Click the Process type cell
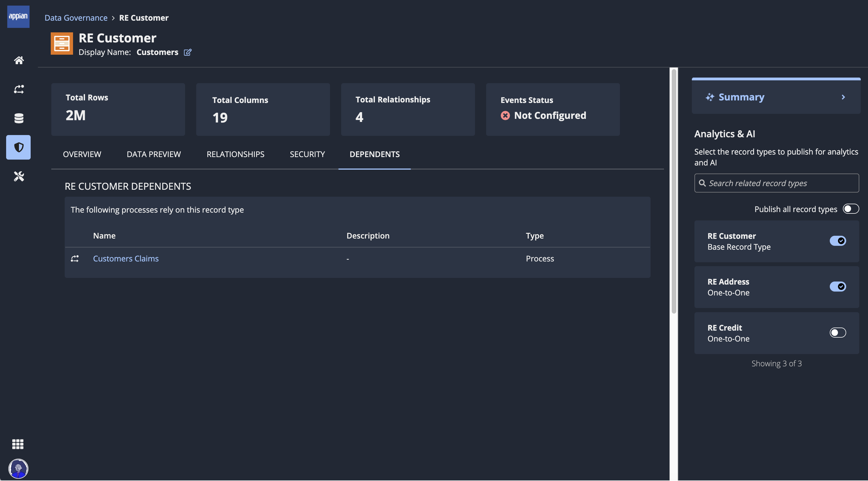The height and width of the screenshot is (481, 868). point(540,258)
